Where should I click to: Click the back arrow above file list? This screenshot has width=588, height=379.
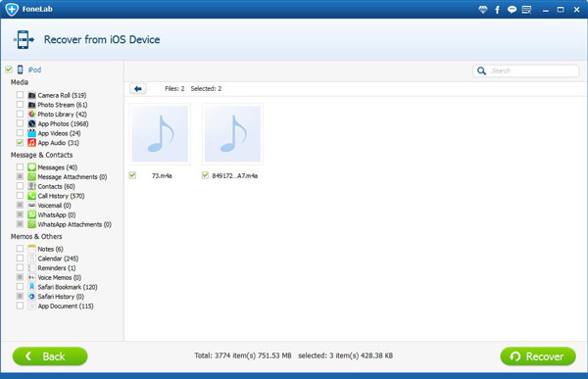coord(137,89)
